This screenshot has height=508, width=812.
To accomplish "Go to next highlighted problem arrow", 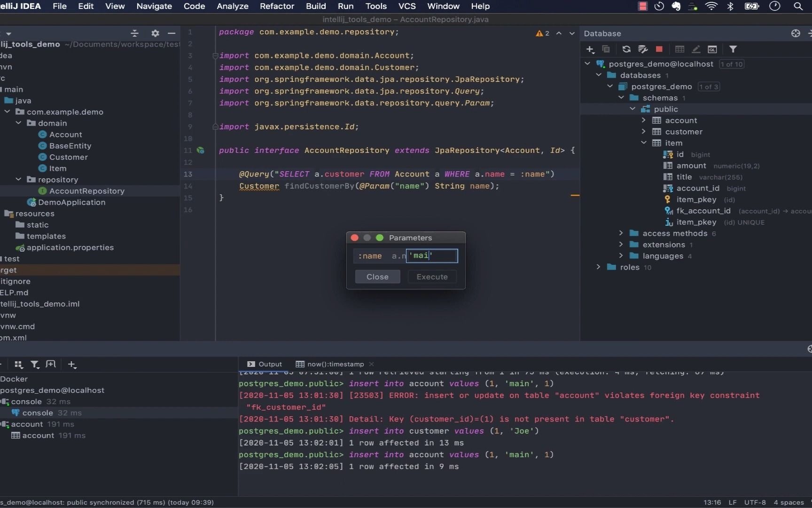I will (572, 33).
